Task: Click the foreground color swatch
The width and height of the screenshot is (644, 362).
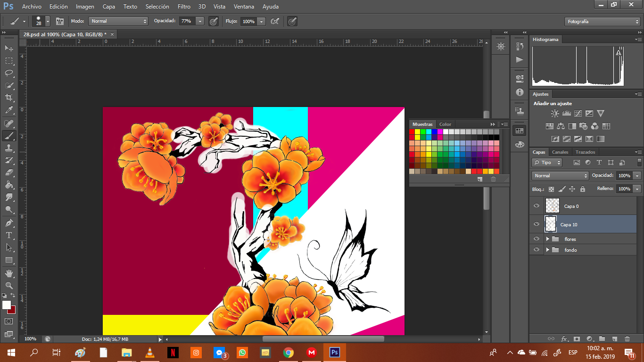Action: 6,305
